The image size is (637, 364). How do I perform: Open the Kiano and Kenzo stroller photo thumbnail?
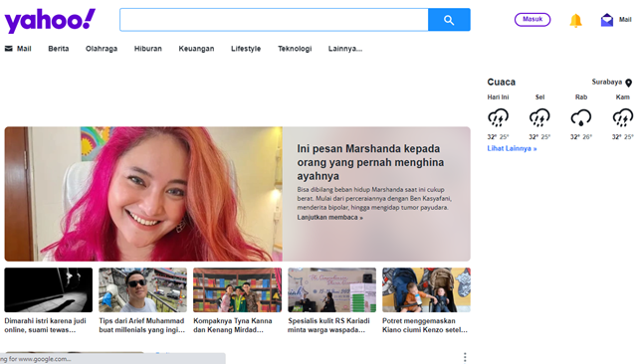click(426, 289)
